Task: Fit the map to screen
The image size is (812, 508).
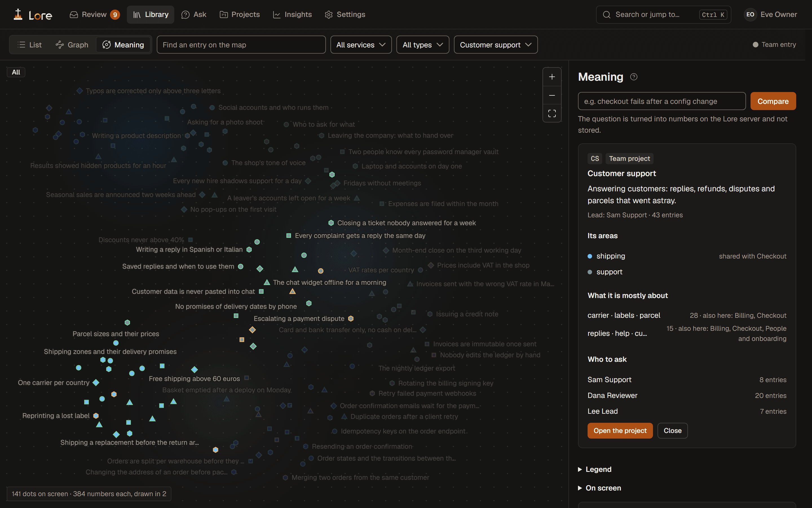Action: tap(551, 113)
